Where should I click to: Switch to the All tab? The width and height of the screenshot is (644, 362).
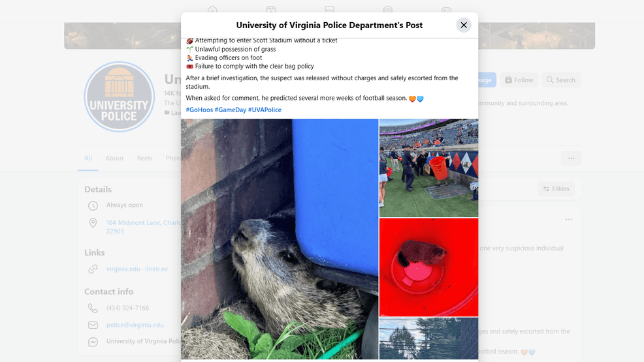pyautogui.click(x=88, y=158)
